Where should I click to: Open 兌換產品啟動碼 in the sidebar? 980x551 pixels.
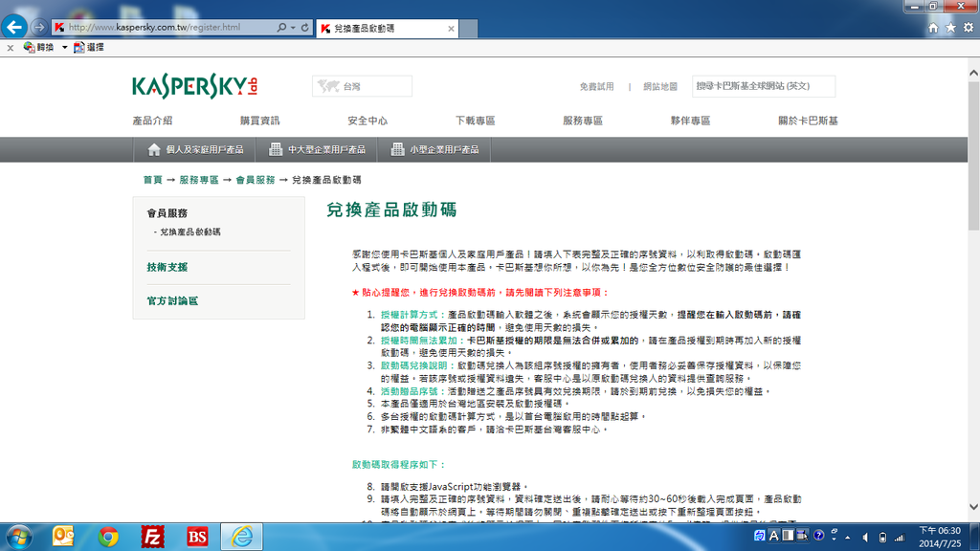coord(190,231)
